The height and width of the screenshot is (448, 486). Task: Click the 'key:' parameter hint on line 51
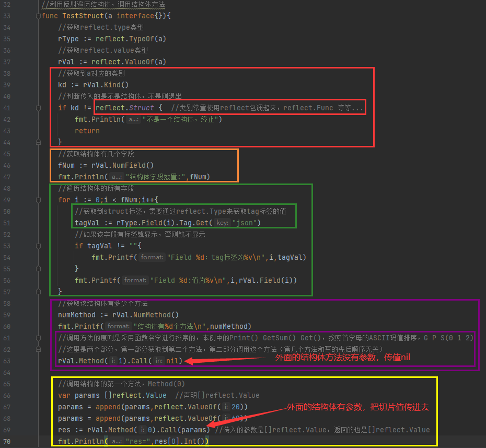[x=222, y=223]
